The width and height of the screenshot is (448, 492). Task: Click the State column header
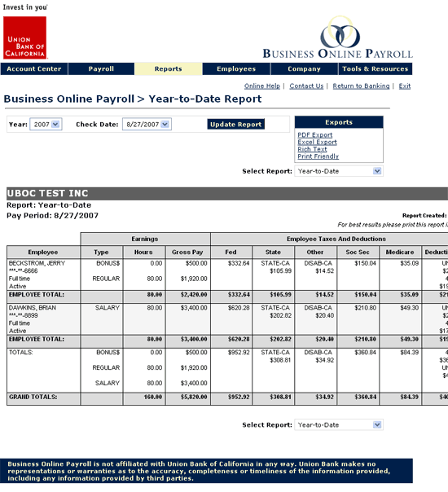coord(273,252)
